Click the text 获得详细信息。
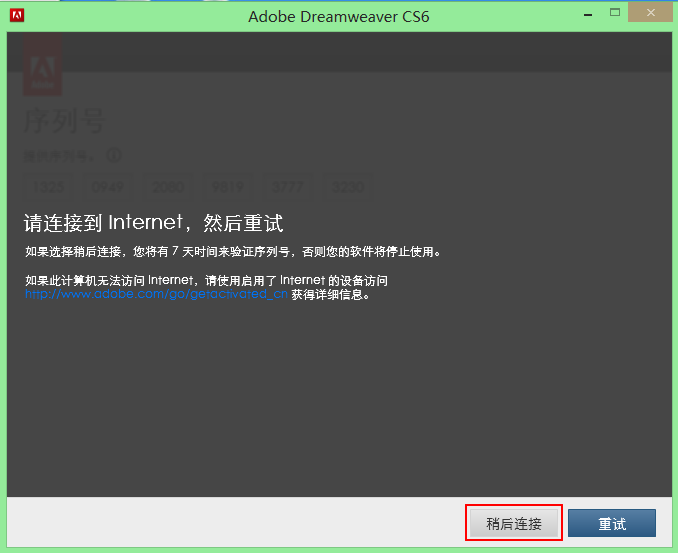 331,295
